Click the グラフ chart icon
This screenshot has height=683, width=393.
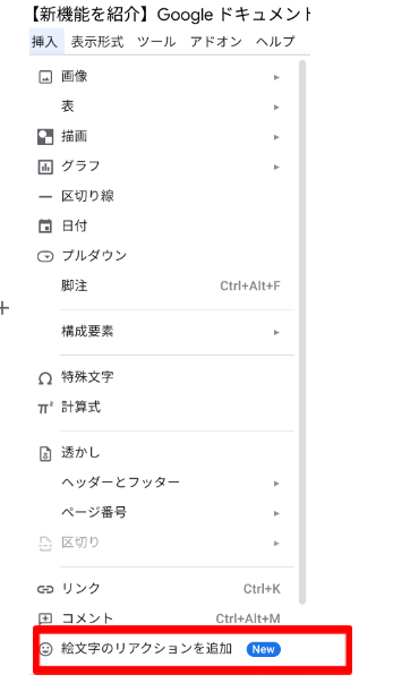[45, 167]
